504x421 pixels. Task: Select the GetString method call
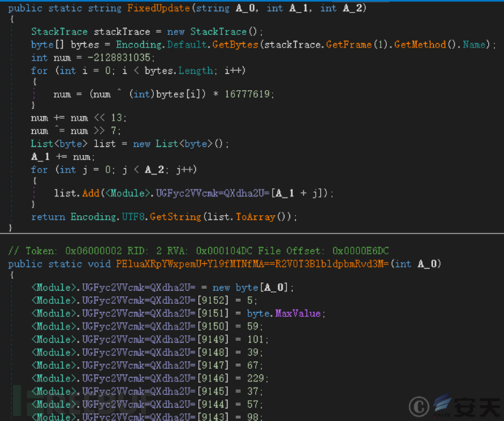point(175,216)
